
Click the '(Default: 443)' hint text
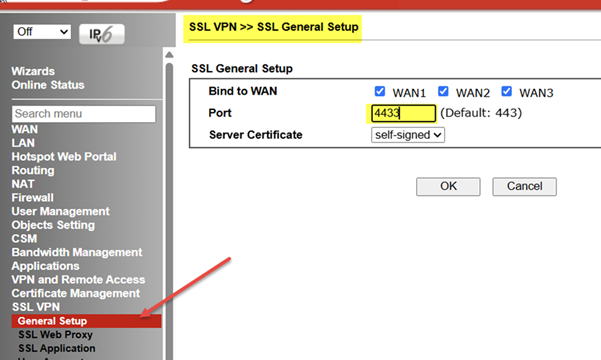481,113
